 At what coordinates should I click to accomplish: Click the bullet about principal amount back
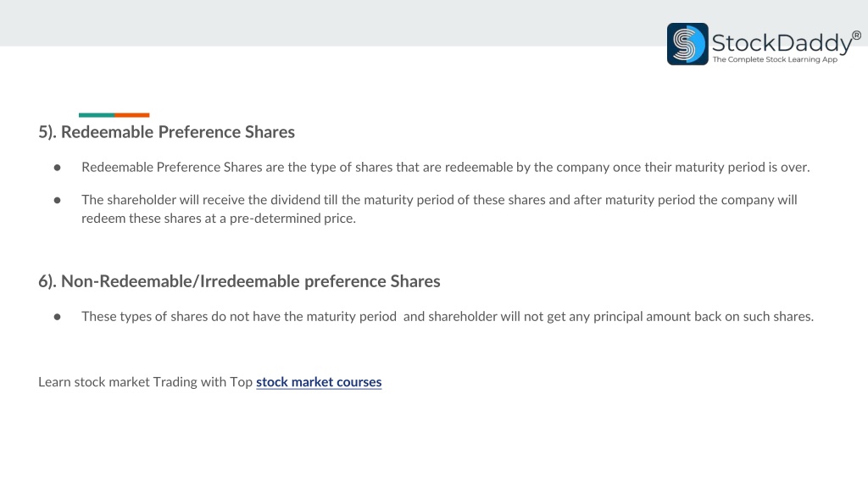[x=448, y=317]
